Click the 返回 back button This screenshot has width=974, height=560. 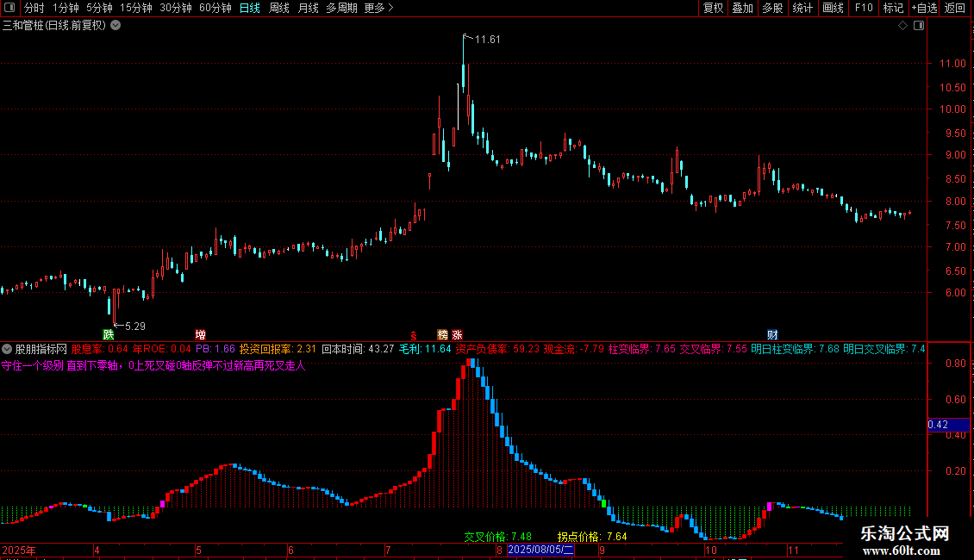pyautogui.click(x=955, y=8)
